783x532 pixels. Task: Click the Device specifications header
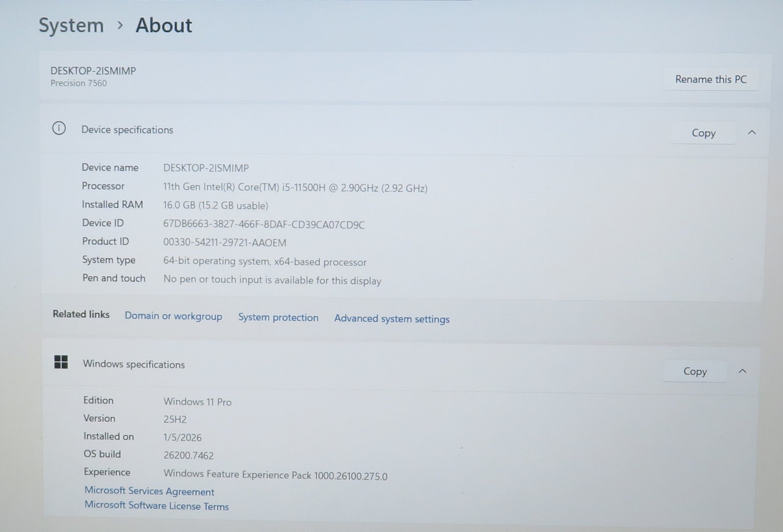127,129
